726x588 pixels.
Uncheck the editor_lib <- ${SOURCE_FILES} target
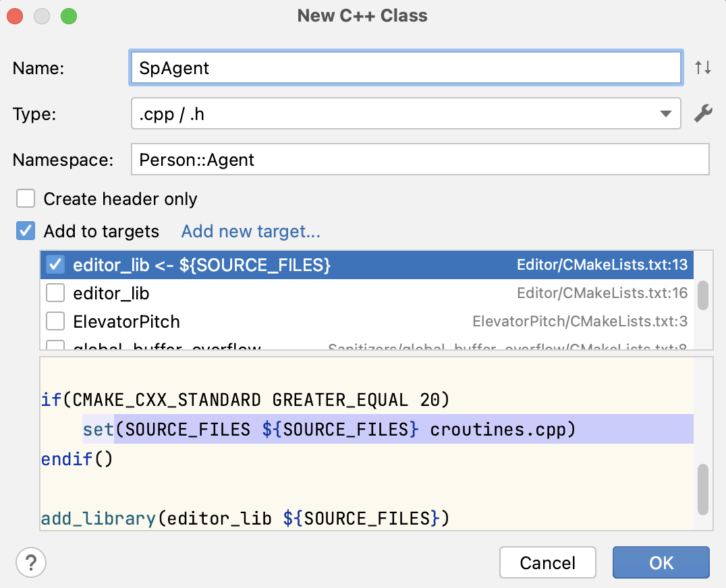coord(55,264)
